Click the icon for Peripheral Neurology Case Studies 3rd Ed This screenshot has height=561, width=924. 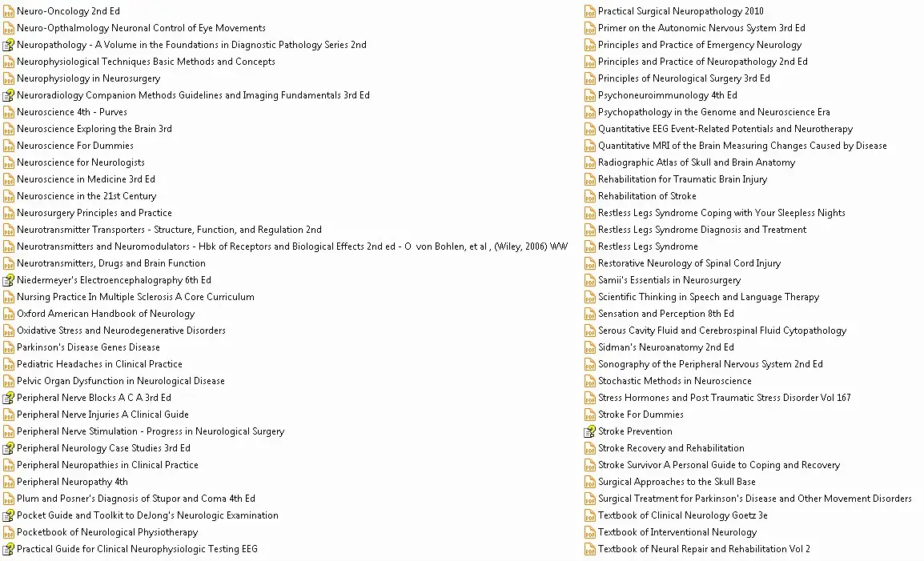pyautogui.click(x=8, y=448)
